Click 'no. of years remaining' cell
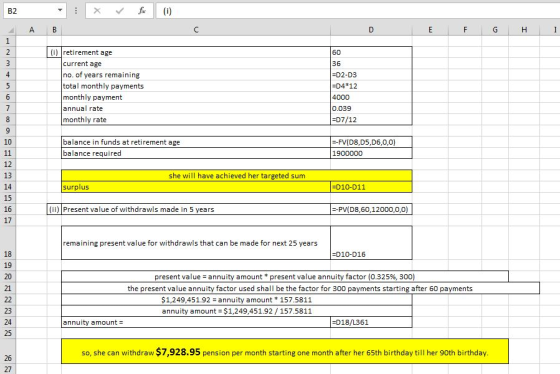 pos(196,75)
